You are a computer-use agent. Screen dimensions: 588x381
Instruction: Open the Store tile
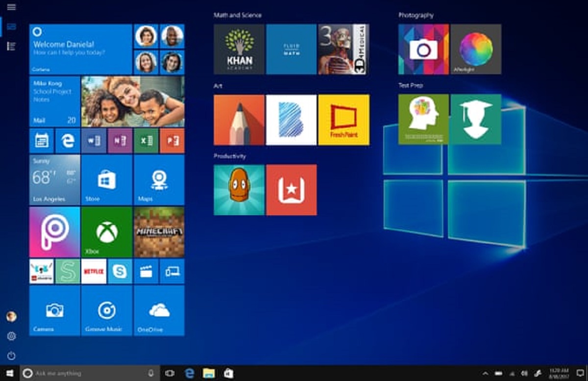(x=107, y=180)
